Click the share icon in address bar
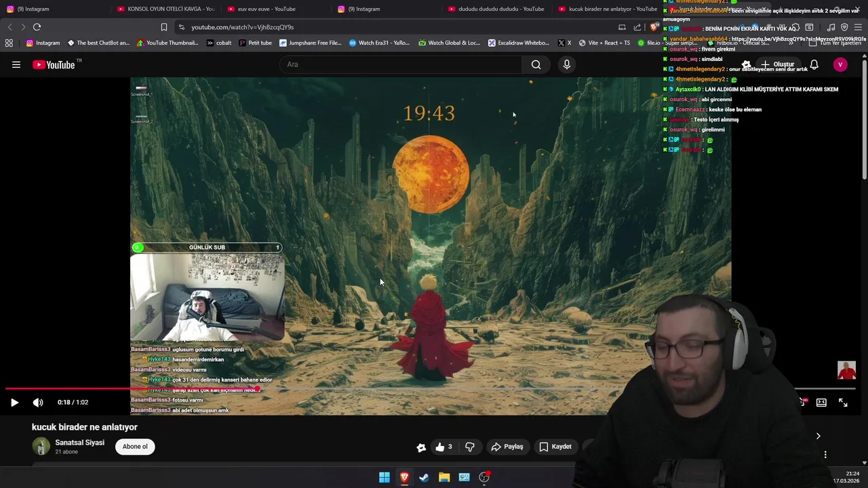 (637, 27)
